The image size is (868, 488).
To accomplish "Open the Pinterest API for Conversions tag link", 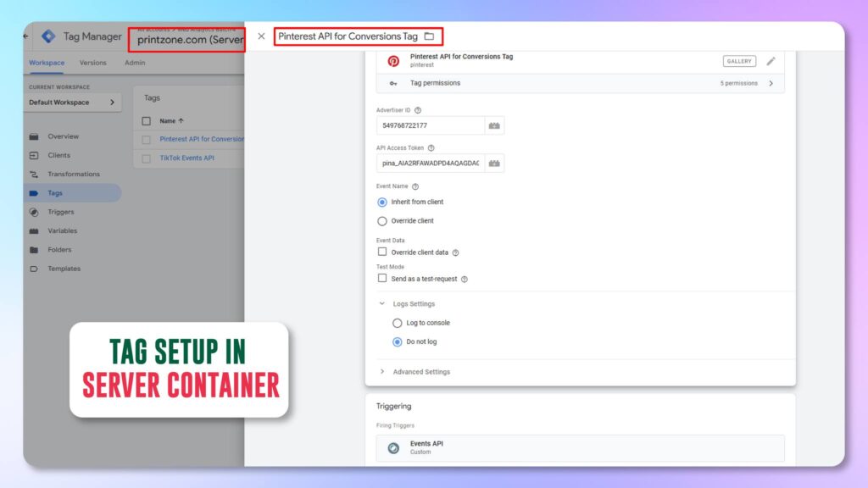I will coord(202,140).
